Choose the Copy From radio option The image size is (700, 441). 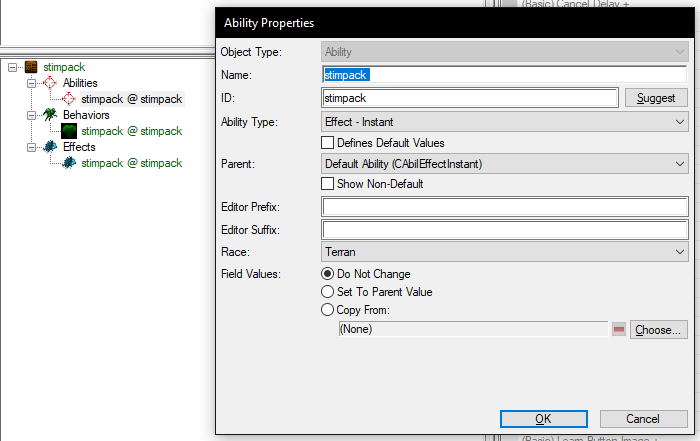point(327,310)
